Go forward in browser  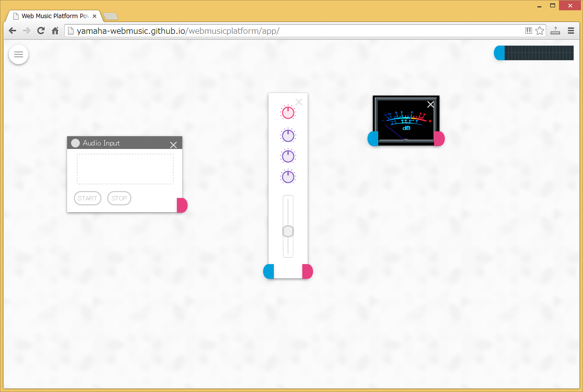tap(26, 31)
